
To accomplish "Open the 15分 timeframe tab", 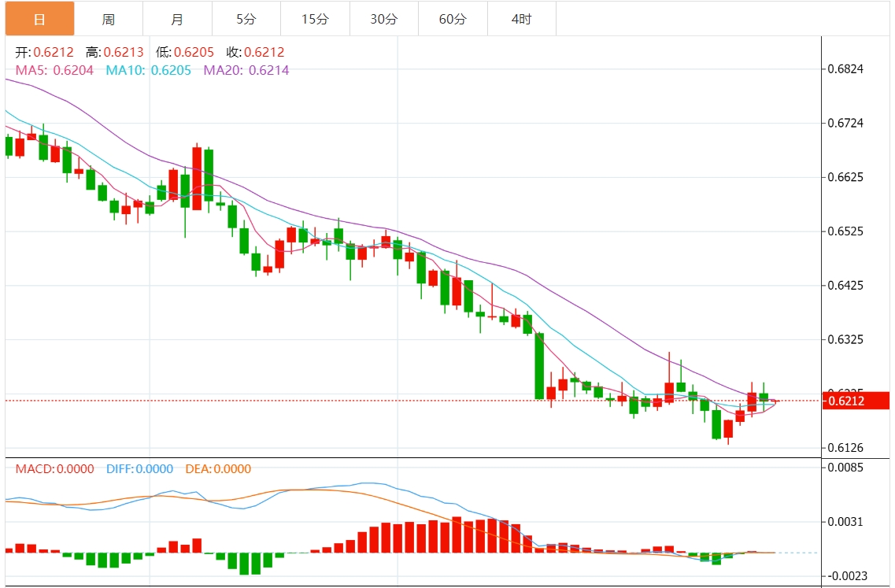I will tap(315, 19).
